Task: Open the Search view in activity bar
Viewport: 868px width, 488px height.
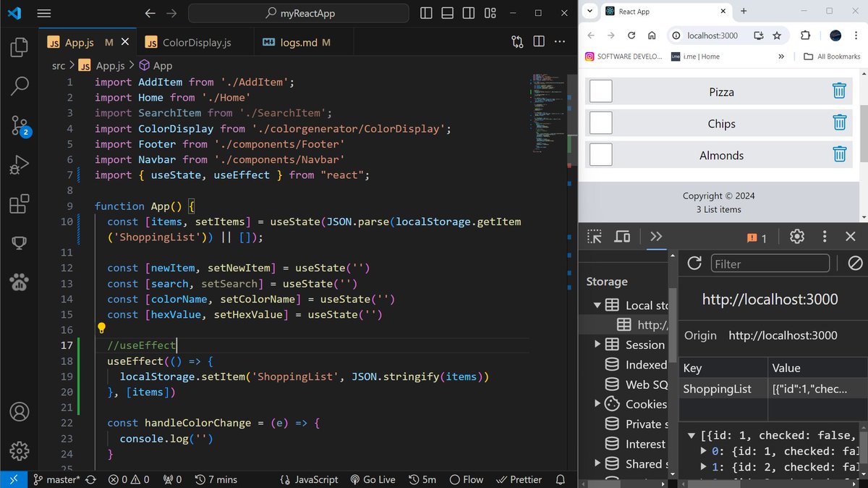Action: coord(19,86)
